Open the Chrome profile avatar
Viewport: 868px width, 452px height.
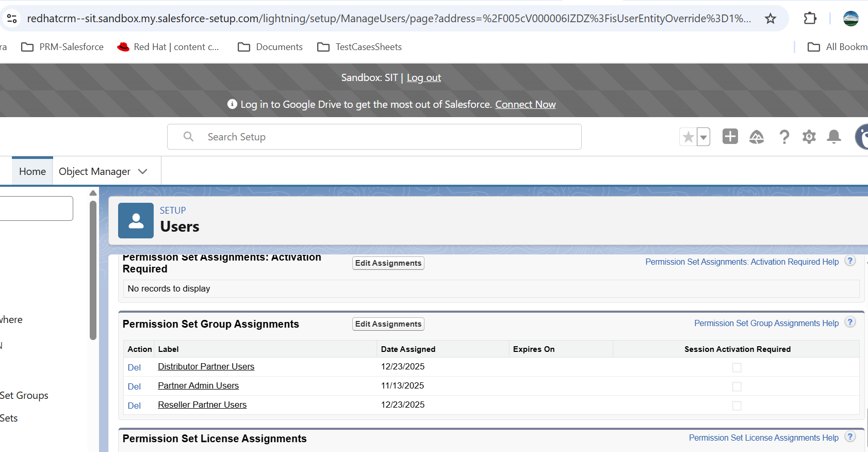point(851,19)
